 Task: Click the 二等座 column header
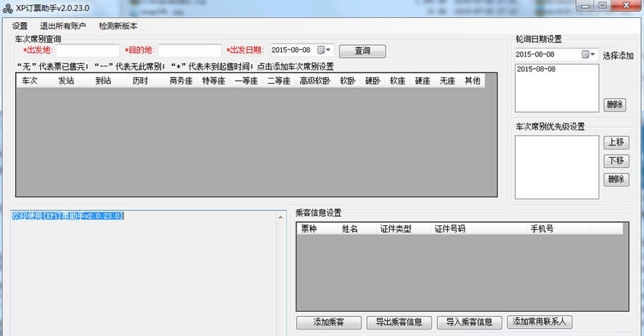point(279,81)
